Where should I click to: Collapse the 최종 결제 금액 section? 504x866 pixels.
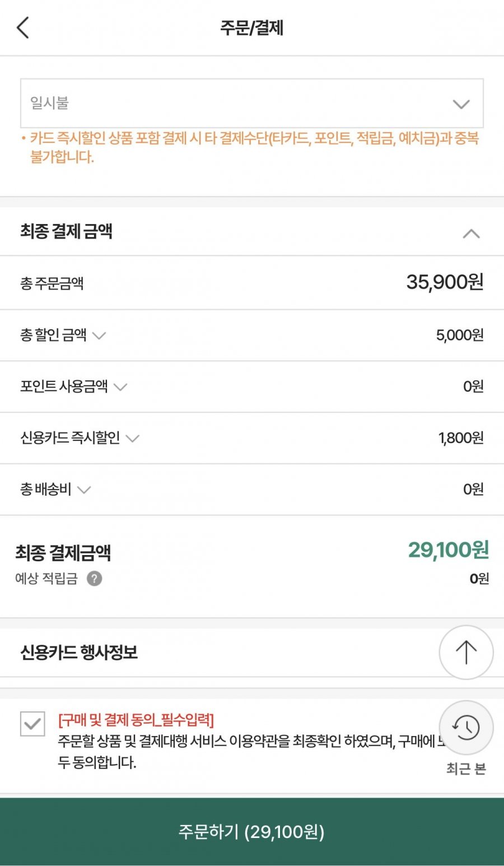point(471,234)
